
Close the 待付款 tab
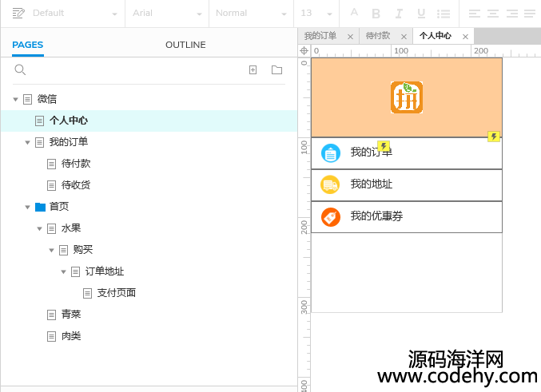(x=404, y=36)
